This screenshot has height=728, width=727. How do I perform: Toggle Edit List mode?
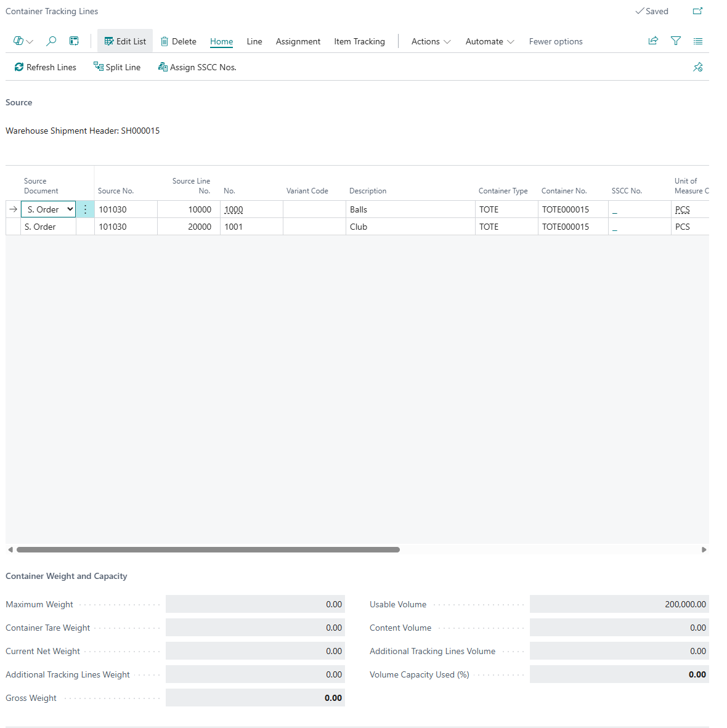(125, 41)
